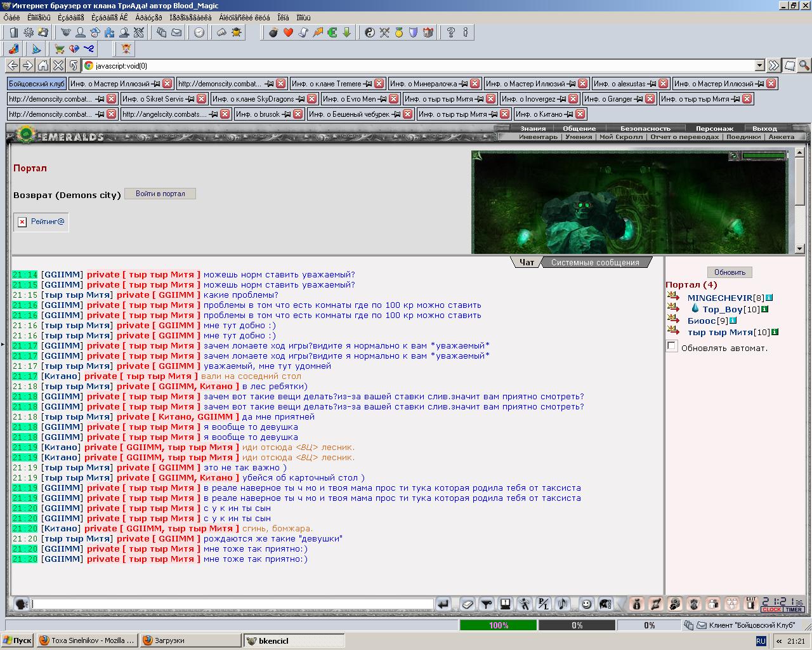This screenshot has height=650, width=812.
Task: Click the gear settings toolbar icon
Action: pyautogui.click(x=29, y=32)
